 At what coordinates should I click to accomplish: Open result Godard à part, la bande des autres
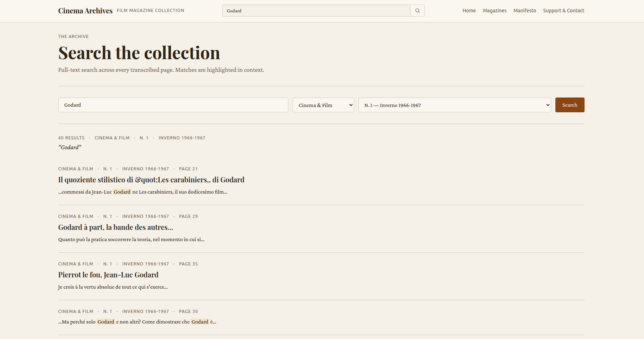click(116, 227)
